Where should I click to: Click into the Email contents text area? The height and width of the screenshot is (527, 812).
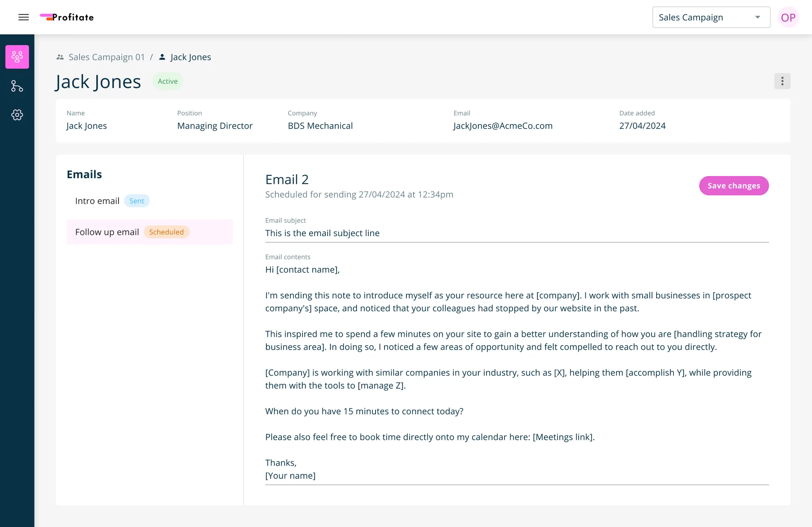(517, 372)
